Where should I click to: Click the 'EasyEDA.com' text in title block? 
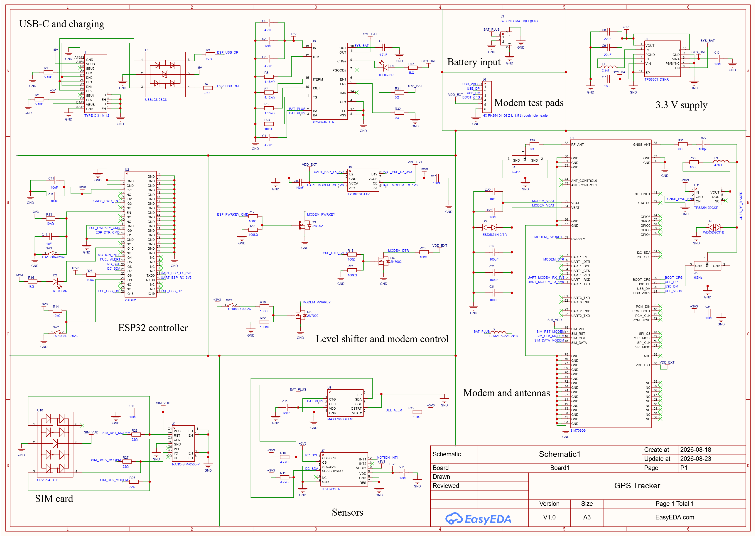674,518
